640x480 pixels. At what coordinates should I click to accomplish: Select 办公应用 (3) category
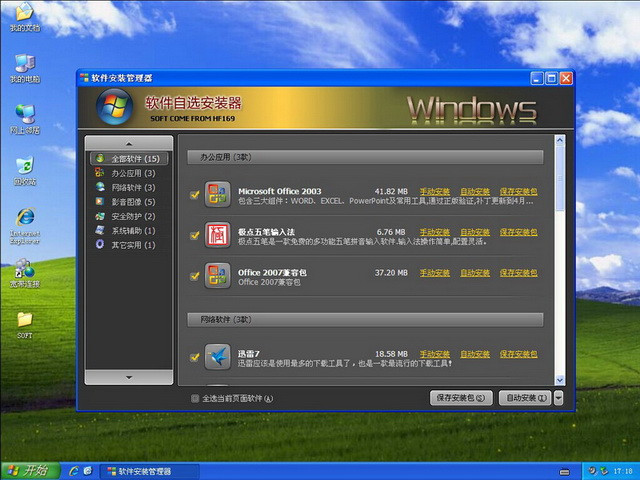point(129,173)
